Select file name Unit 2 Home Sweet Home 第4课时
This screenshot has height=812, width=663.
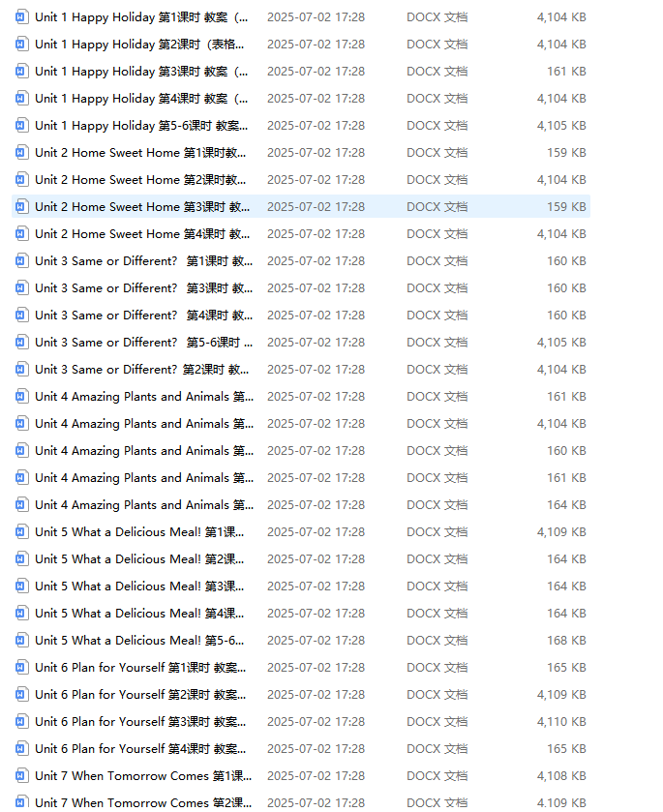[x=141, y=234]
